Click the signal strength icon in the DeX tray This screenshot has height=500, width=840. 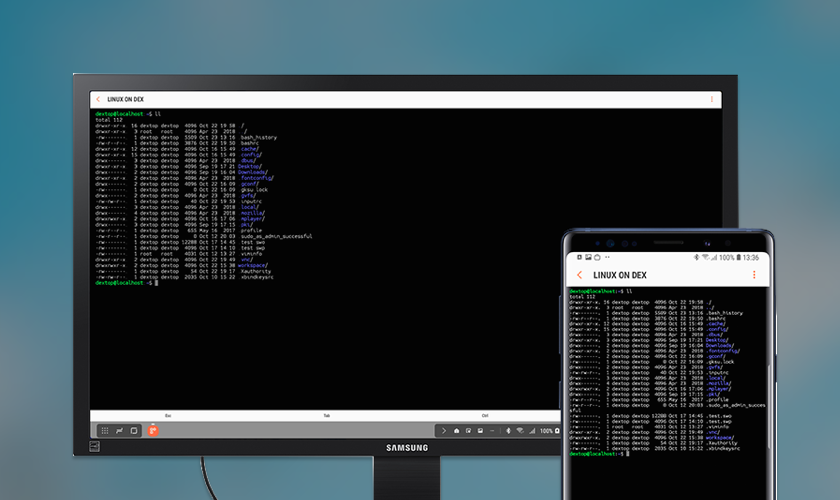(532, 430)
